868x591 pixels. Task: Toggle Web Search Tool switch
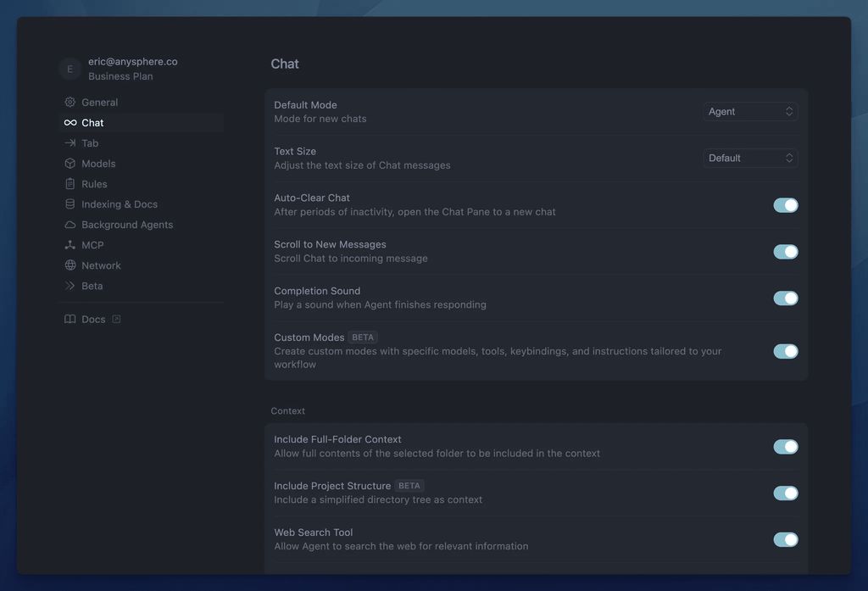785,539
